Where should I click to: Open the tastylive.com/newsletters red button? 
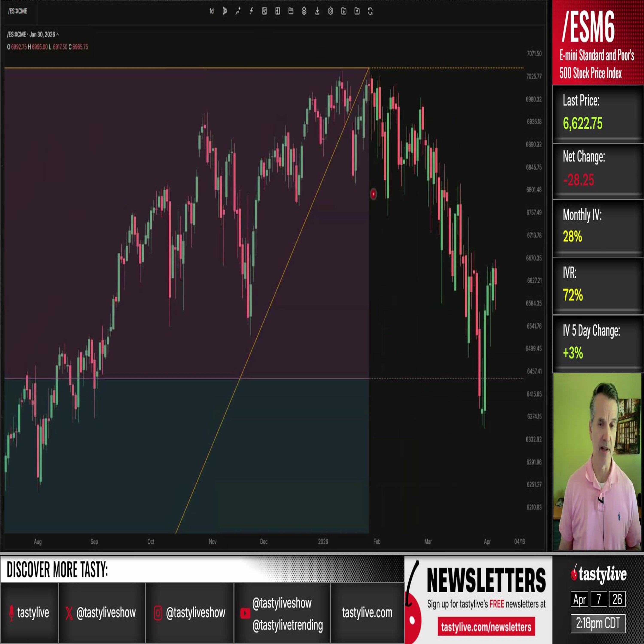(486, 627)
